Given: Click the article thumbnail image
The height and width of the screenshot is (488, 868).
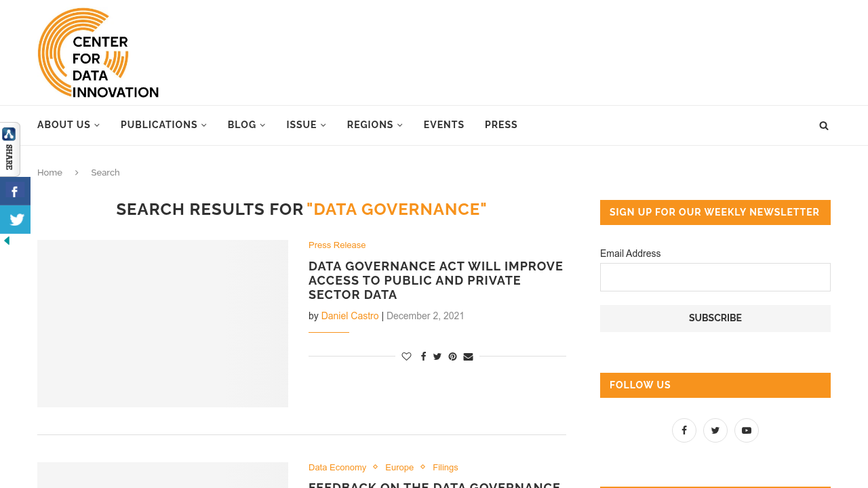Looking at the screenshot, I should pyautogui.click(x=163, y=323).
